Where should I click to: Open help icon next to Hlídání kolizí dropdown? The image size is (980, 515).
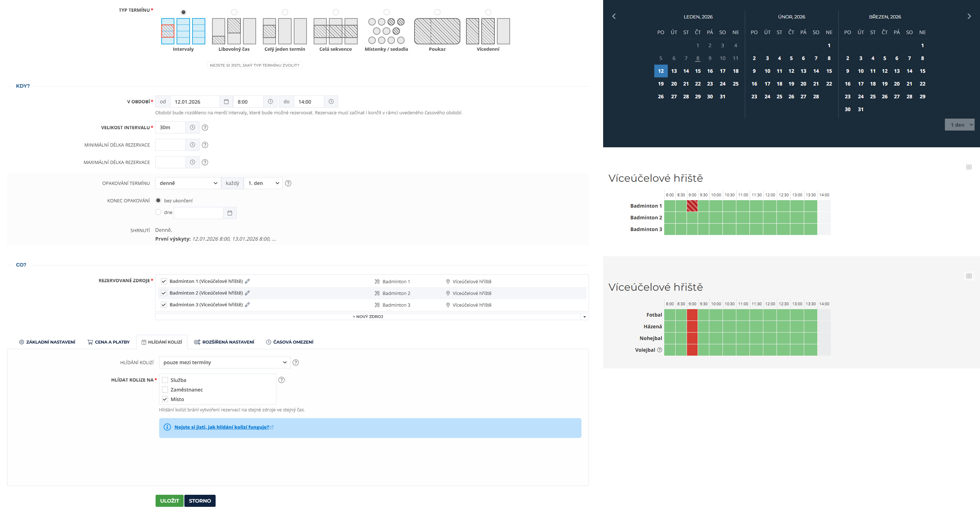pyautogui.click(x=296, y=363)
